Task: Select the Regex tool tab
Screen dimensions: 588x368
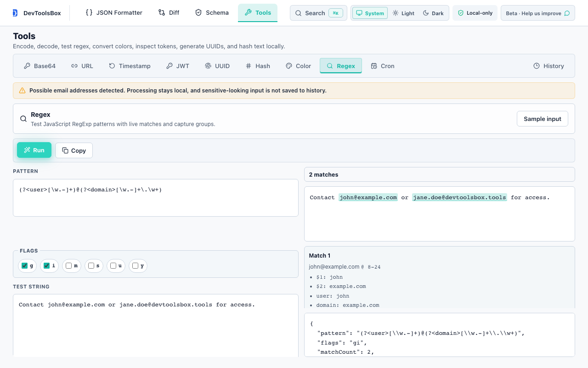Action: (x=341, y=66)
